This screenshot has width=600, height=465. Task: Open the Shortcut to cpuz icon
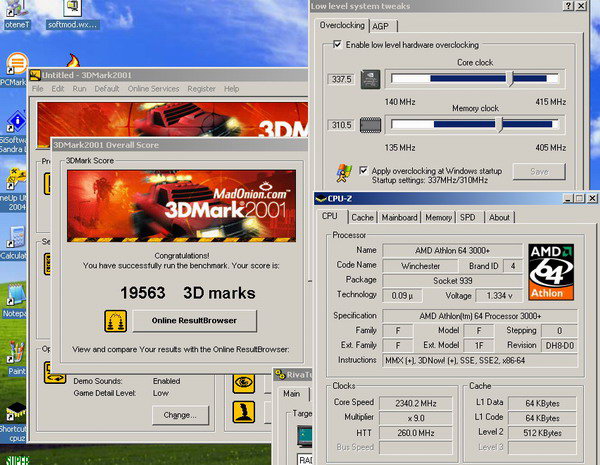[x=14, y=422]
